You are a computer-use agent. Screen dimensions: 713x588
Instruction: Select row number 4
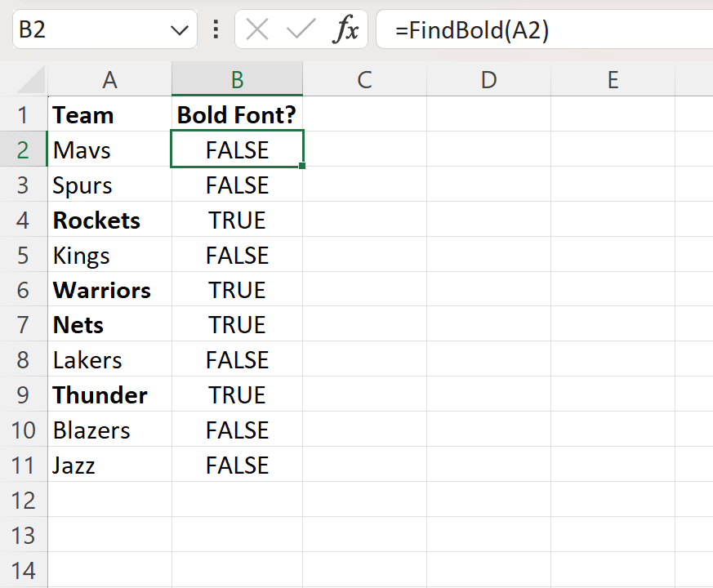24,220
